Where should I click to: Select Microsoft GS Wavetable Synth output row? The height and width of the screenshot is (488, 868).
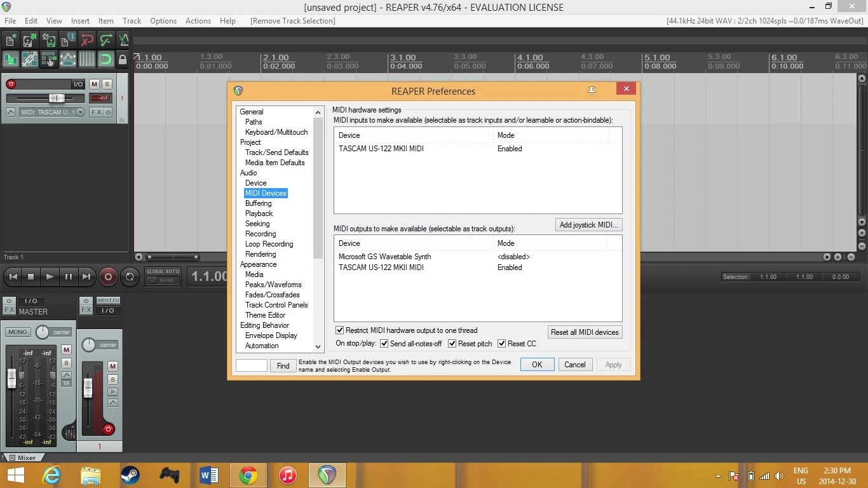point(478,257)
